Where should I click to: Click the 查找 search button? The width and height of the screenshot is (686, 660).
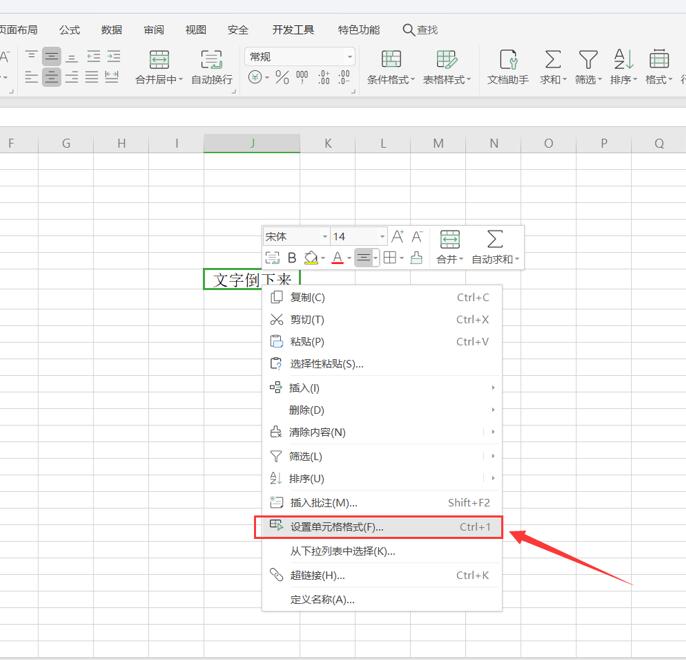(420, 30)
